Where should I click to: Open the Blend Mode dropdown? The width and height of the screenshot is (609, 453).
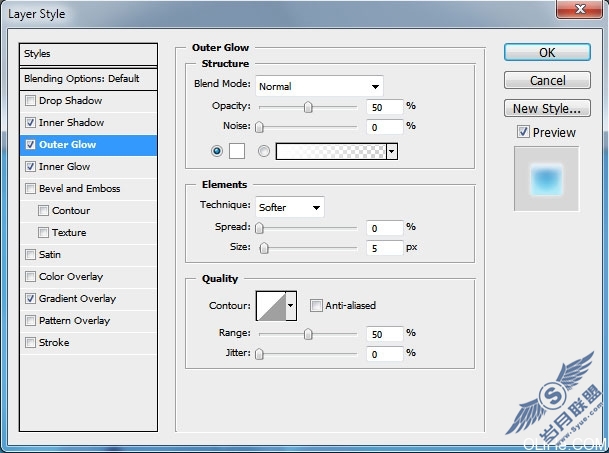(319, 86)
